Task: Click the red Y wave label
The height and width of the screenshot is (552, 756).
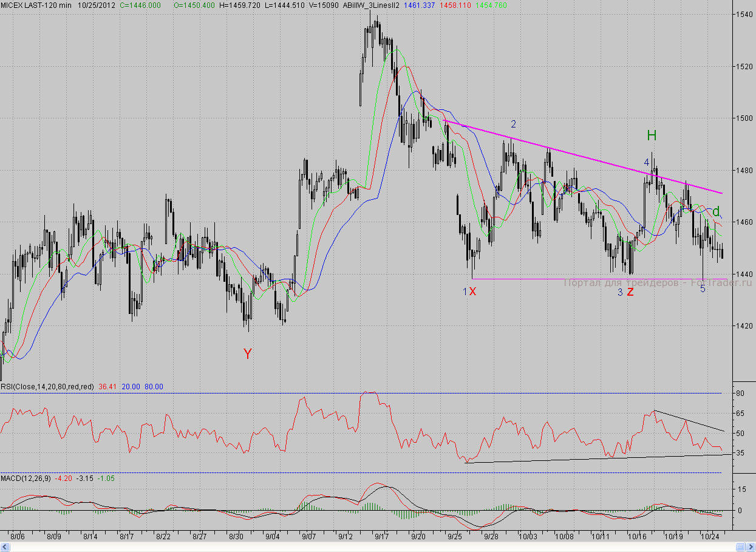Action: pyautogui.click(x=247, y=354)
